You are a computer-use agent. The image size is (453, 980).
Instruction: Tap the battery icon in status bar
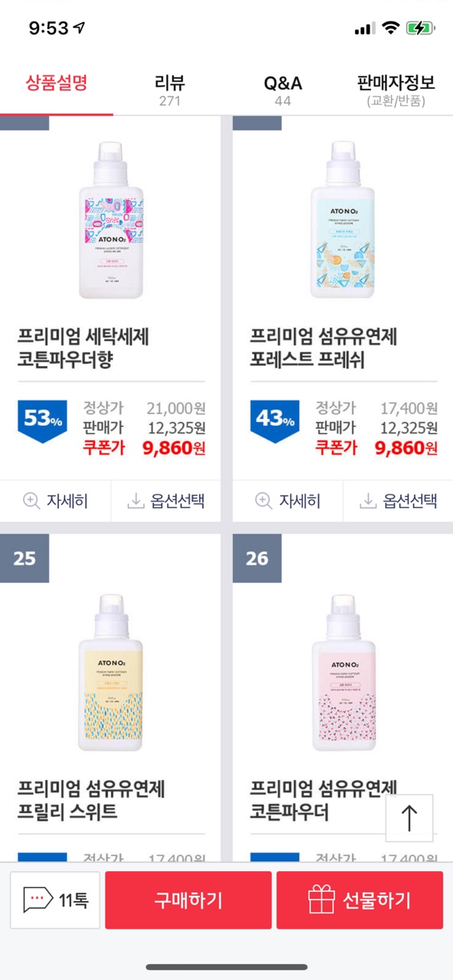[422, 28]
